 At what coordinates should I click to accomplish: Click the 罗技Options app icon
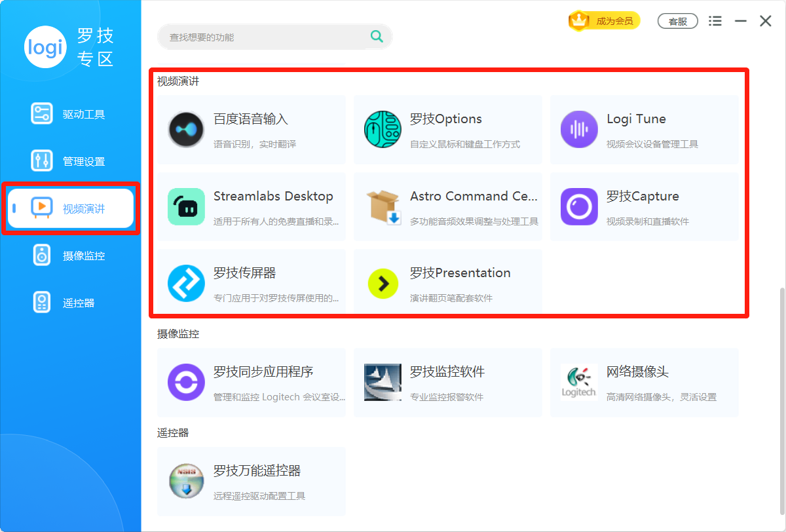383,130
